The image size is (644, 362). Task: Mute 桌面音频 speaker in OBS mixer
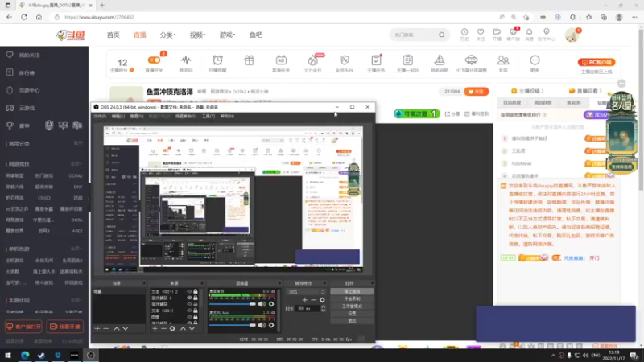coord(261,304)
